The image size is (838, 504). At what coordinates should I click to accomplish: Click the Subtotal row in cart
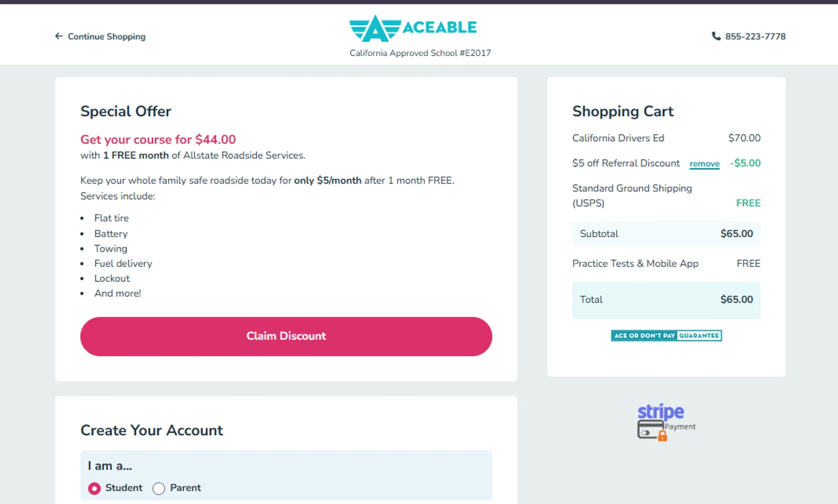pos(666,234)
